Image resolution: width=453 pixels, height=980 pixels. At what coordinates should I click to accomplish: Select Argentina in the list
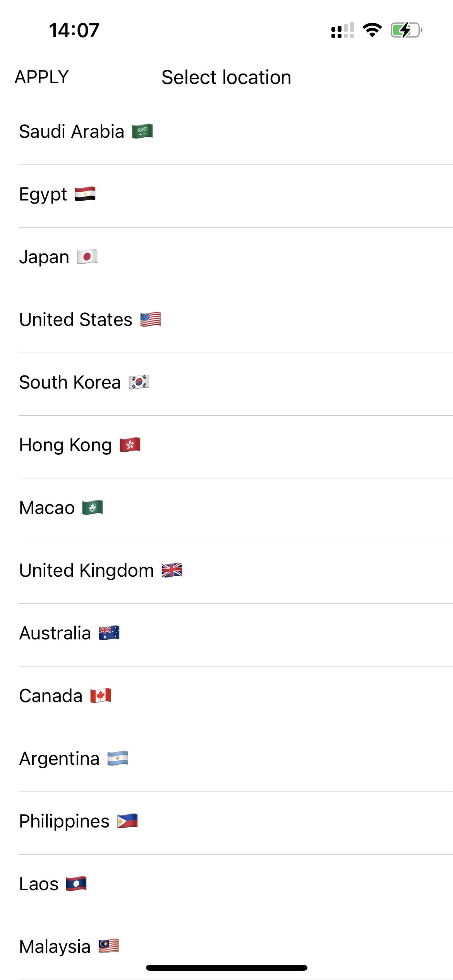[60, 759]
